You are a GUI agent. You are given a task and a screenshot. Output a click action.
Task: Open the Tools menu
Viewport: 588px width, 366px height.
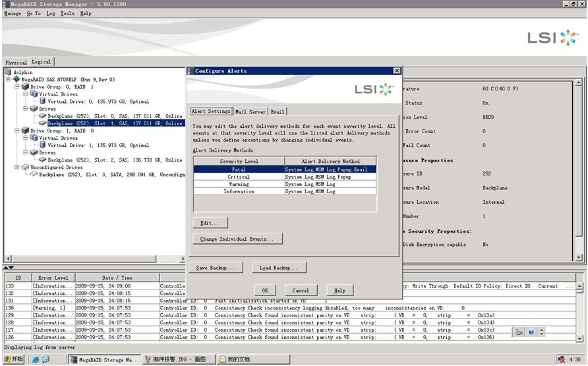coord(67,13)
